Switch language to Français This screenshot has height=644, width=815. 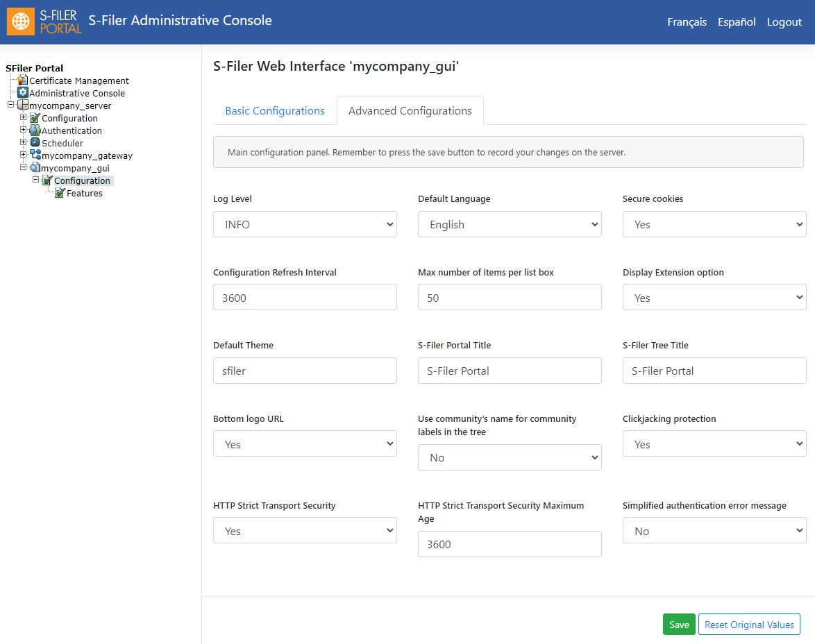[x=687, y=22]
